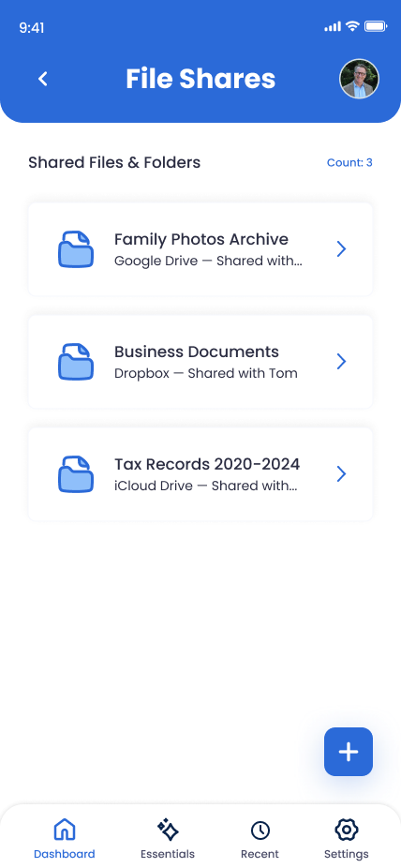Screen dimensions: 401x868
Task: Expand Tax Records 2020-2024 with its chevron
Action: coord(341,474)
